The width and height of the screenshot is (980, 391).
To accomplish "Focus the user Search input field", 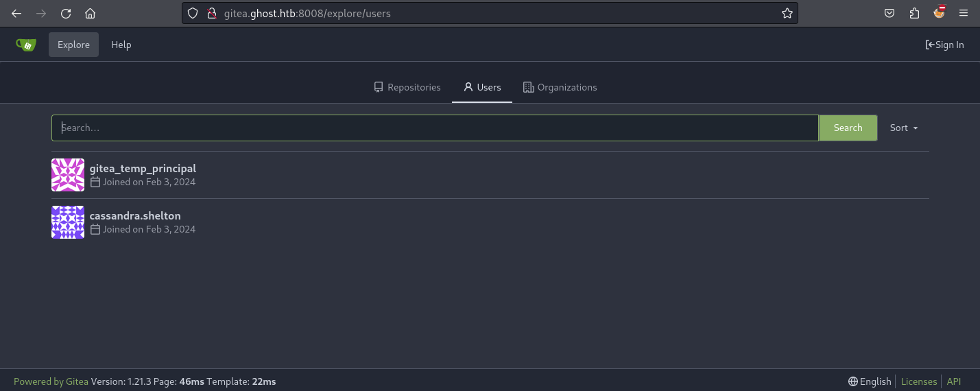I will (x=435, y=128).
